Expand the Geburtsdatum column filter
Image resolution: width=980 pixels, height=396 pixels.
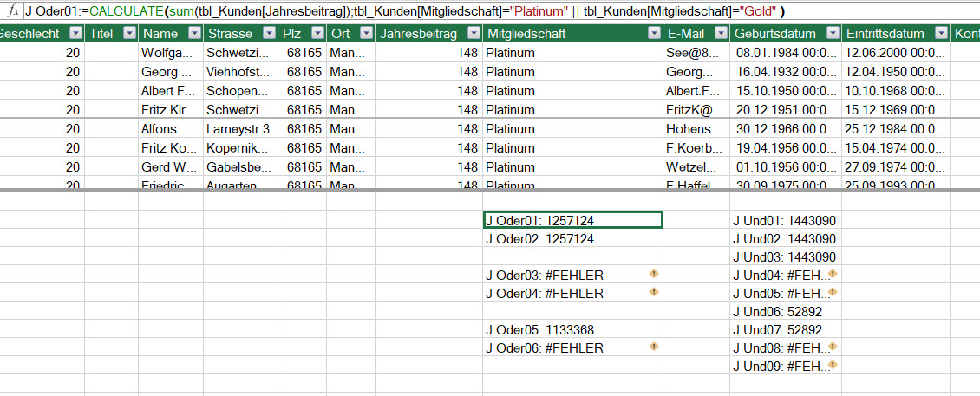pos(832,34)
